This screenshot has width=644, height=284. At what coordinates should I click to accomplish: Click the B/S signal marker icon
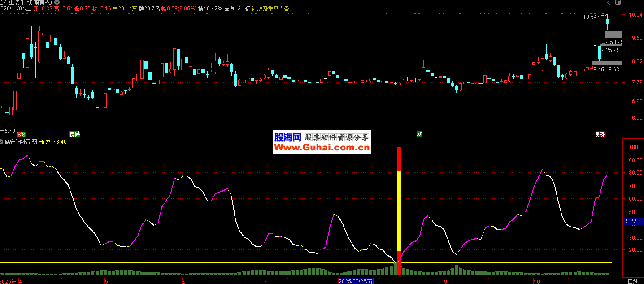pos(21,135)
